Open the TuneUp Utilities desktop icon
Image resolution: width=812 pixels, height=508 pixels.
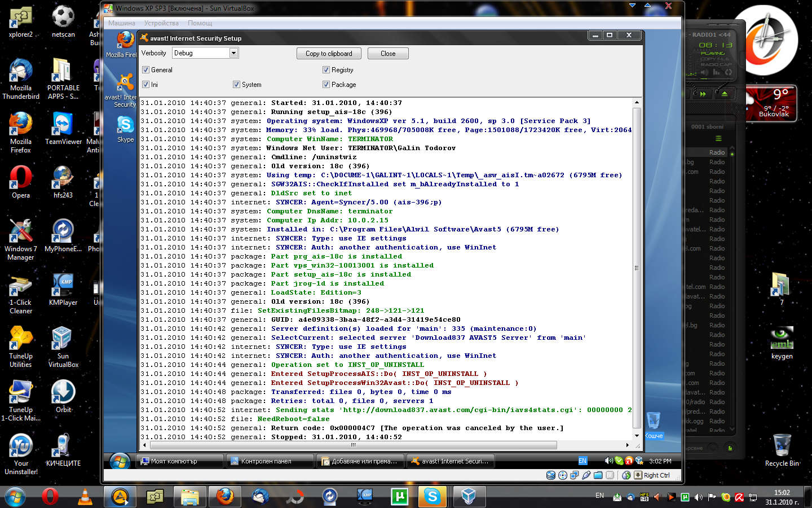[x=21, y=347]
